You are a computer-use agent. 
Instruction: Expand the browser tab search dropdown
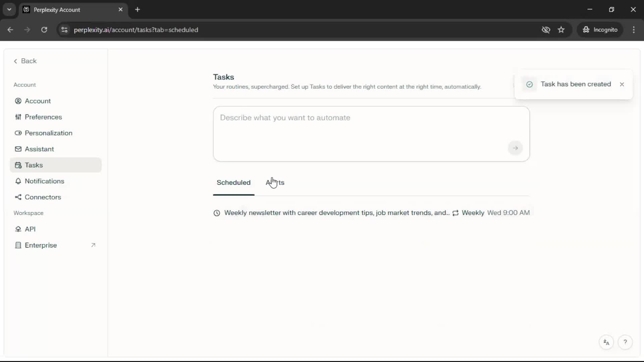point(9,9)
